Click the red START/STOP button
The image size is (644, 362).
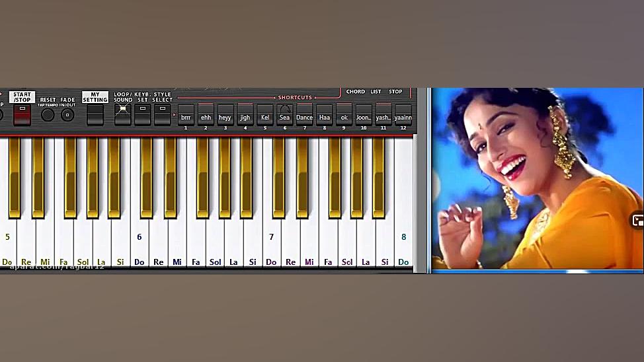point(22,115)
